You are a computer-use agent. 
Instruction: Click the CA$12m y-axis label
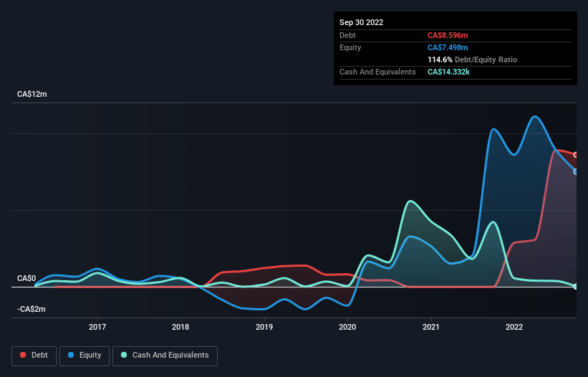(x=32, y=94)
